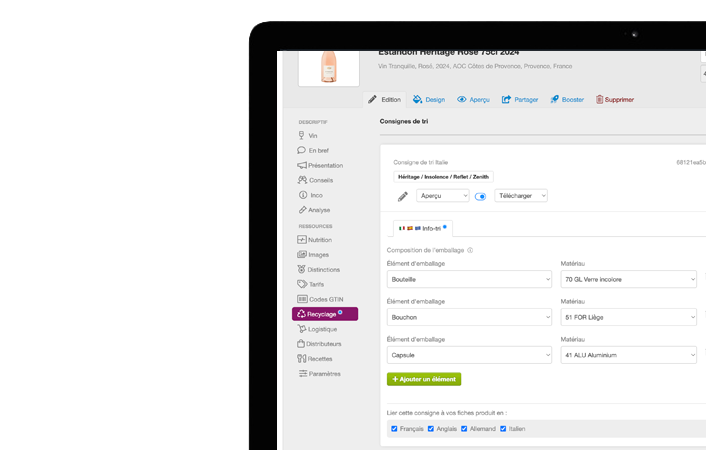Click the Consignes de tri heading
The width and height of the screenshot is (706, 450).
[404, 121]
